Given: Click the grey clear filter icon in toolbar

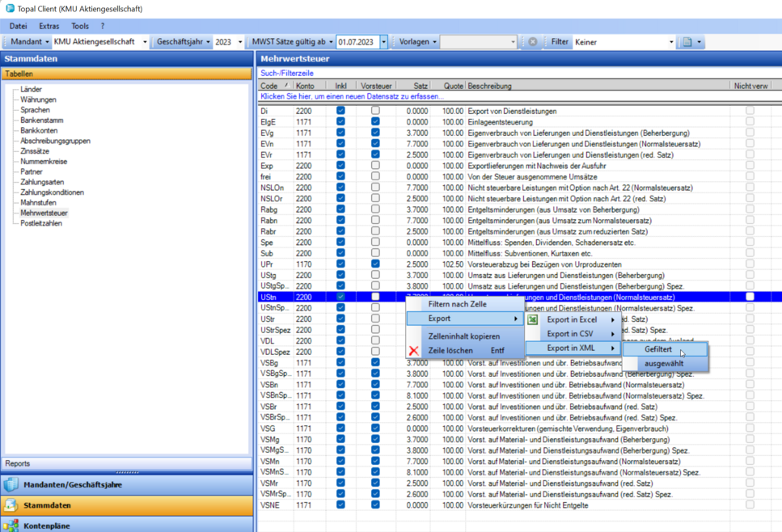Looking at the screenshot, I should point(532,42).
